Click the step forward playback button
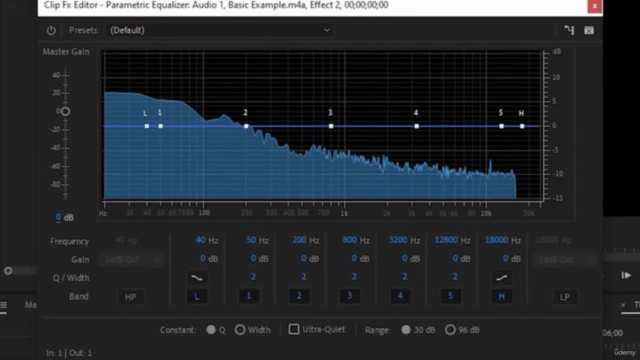 pyautogui.click(x=626, y=276)
